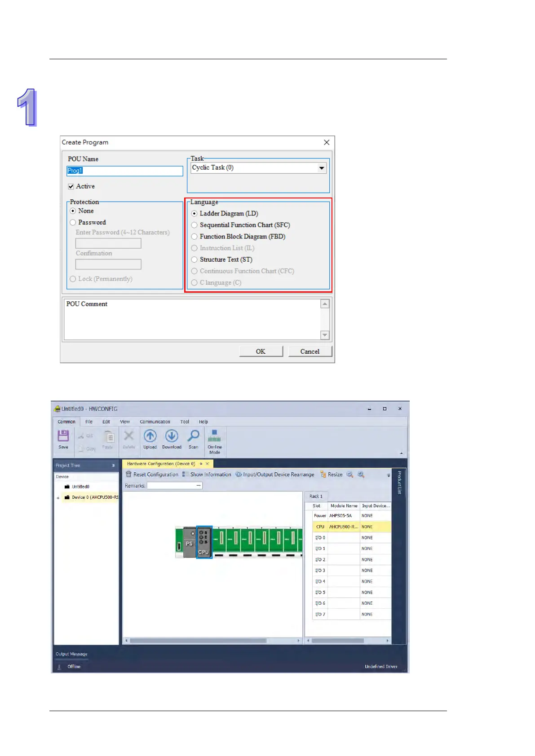Viewport: 535px width, 756px height.
Task: Switch to the Rack 1 tab
Action: pos(316,496)
